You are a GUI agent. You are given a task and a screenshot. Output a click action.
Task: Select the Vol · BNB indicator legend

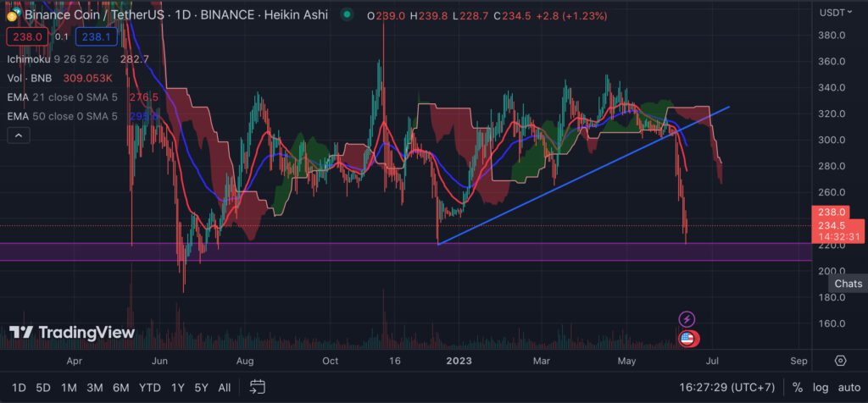[x=30, y=79]
